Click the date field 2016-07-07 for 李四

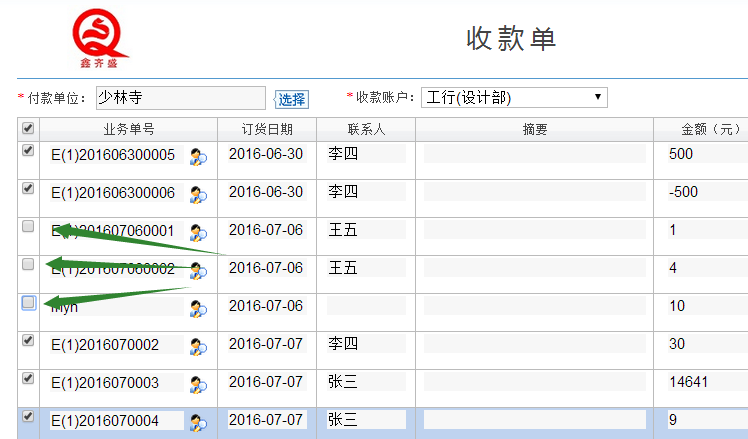pyautogui.click(x=266, y=344)
